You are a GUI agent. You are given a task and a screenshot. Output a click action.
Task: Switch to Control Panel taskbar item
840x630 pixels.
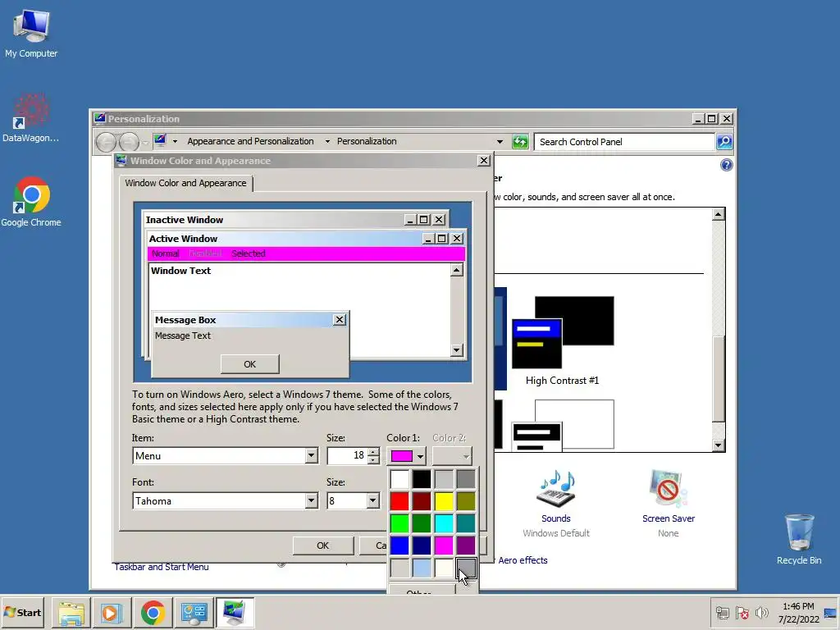click(194, 613)
